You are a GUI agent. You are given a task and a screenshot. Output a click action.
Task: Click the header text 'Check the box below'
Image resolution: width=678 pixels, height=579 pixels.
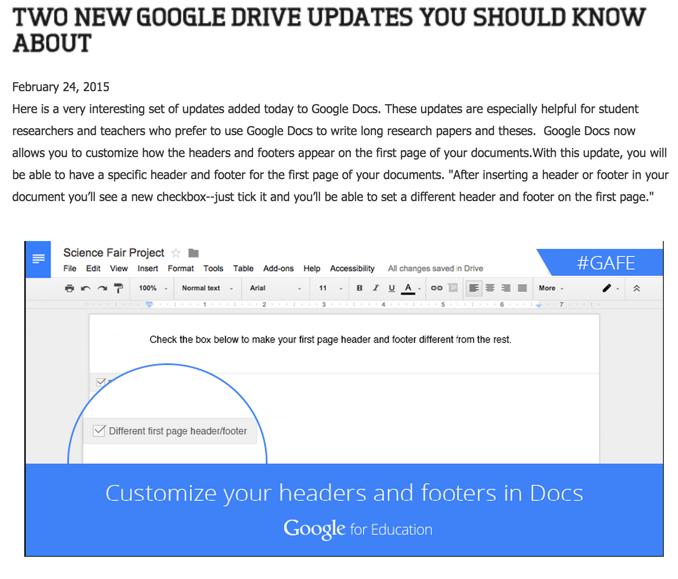(x=330, y=339)
